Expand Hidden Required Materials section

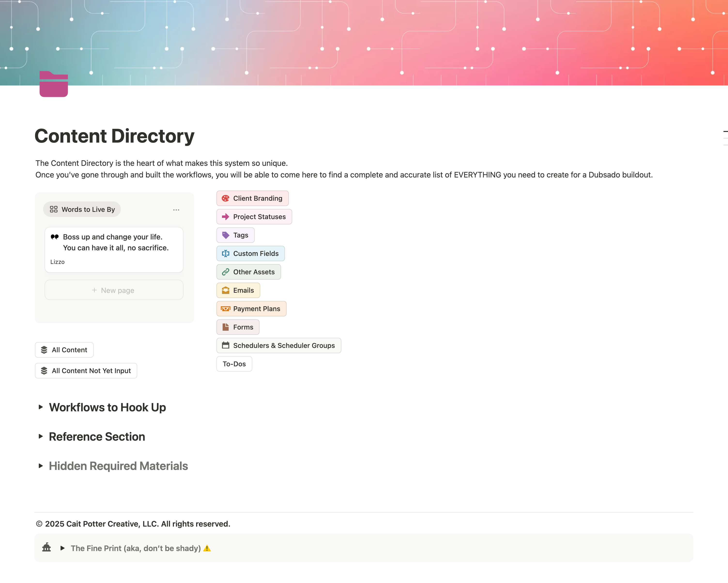coord(41,466)
